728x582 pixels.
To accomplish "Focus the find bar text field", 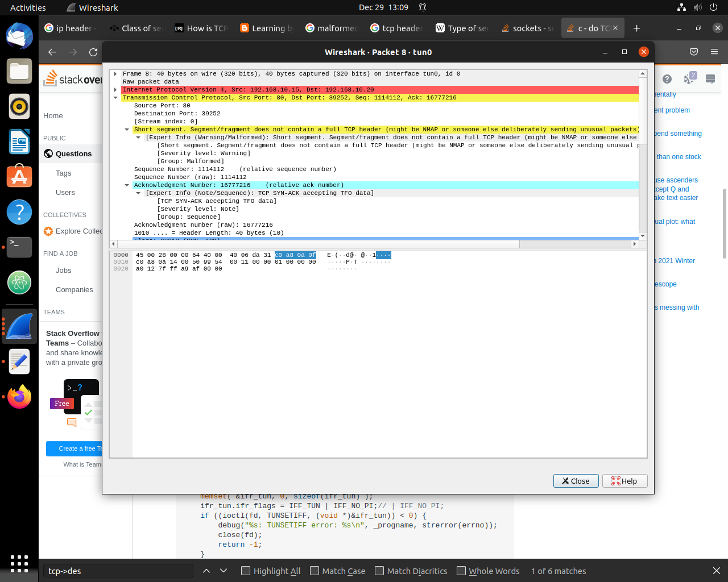I will (x=118, y=571).
